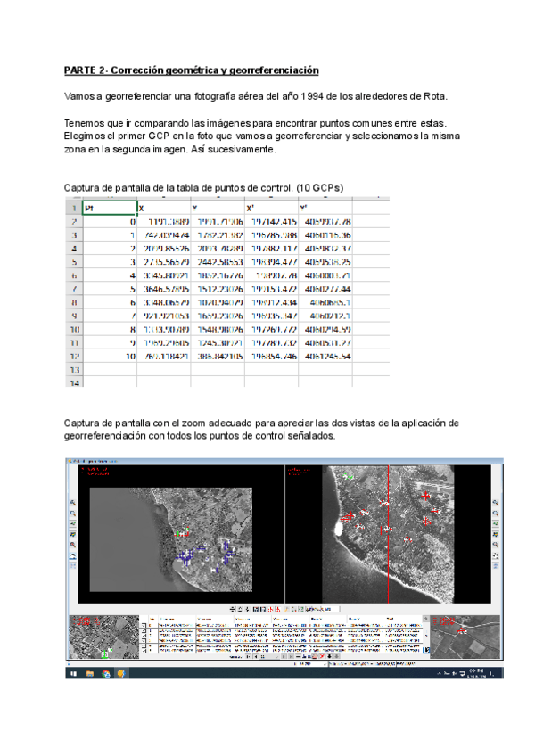Click the scrollbar at the right of the GCP table

pyautogui.click(x=424, y=635)
